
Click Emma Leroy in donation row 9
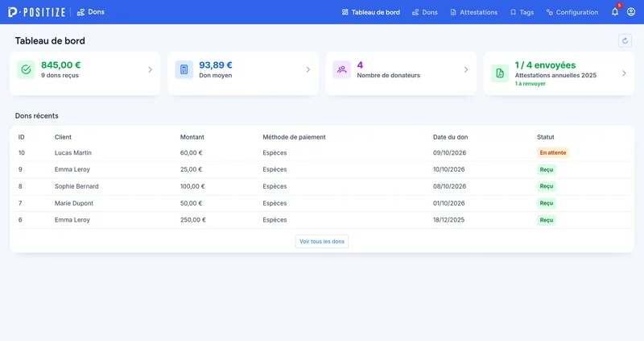(72, 169)
